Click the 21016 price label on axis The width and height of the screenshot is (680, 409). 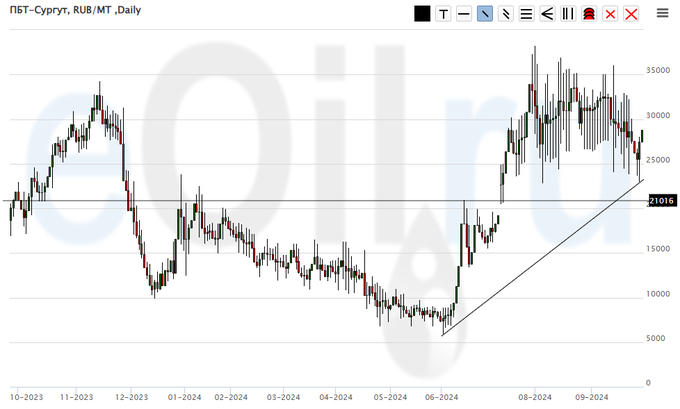coord(662,201)
